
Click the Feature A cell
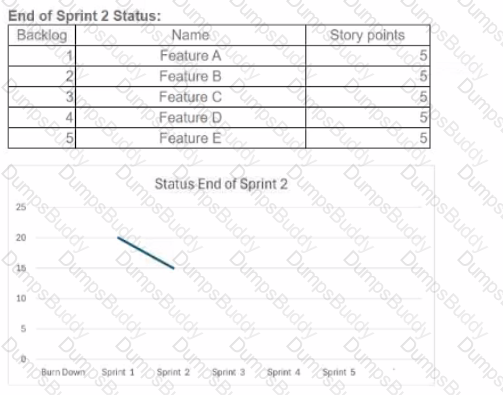pos(190,56)
